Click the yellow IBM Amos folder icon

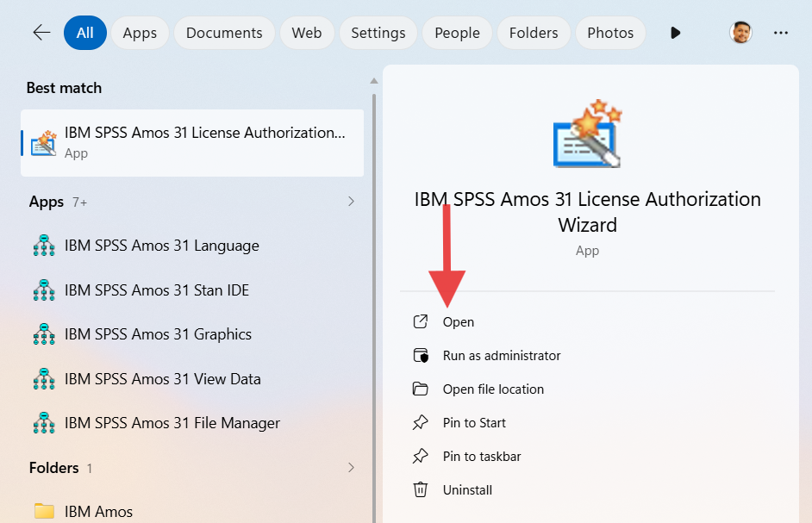pyautogui.click(x=44, y=511)
